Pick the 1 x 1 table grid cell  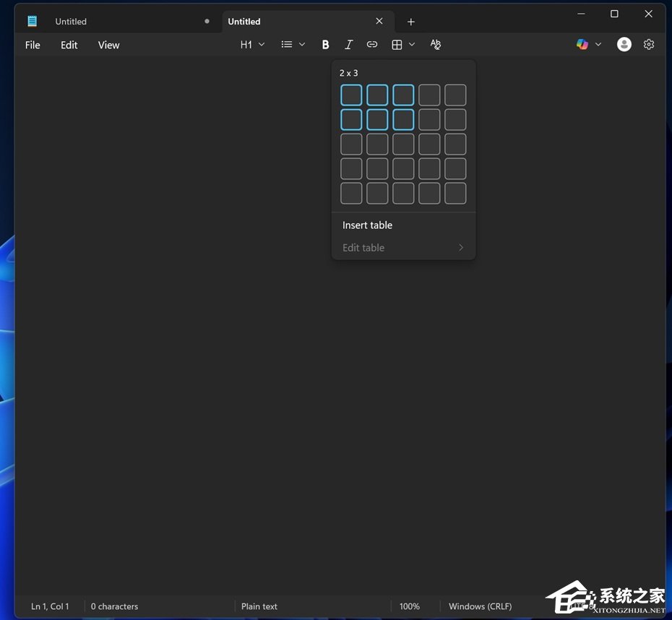[x=351, y=95]
